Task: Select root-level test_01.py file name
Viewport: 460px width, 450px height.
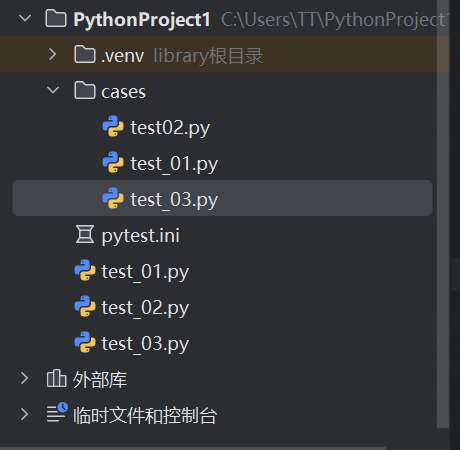Action: click(x=145, y=272)
